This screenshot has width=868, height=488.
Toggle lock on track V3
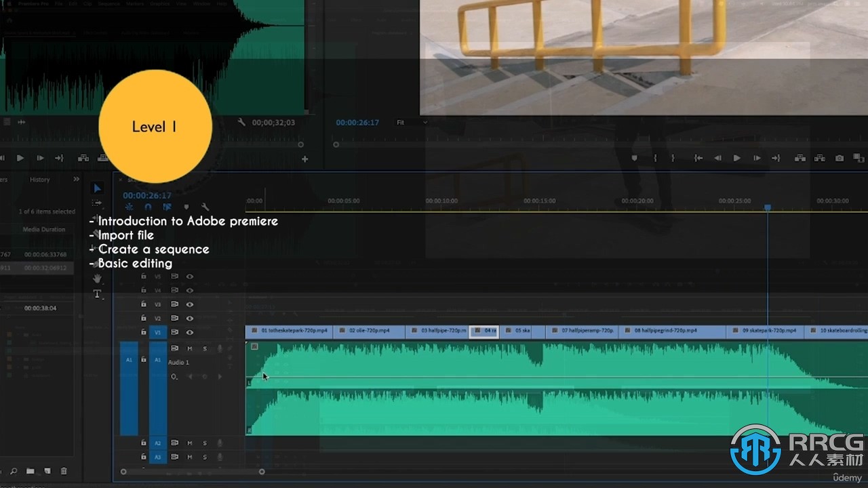(143, 304)
